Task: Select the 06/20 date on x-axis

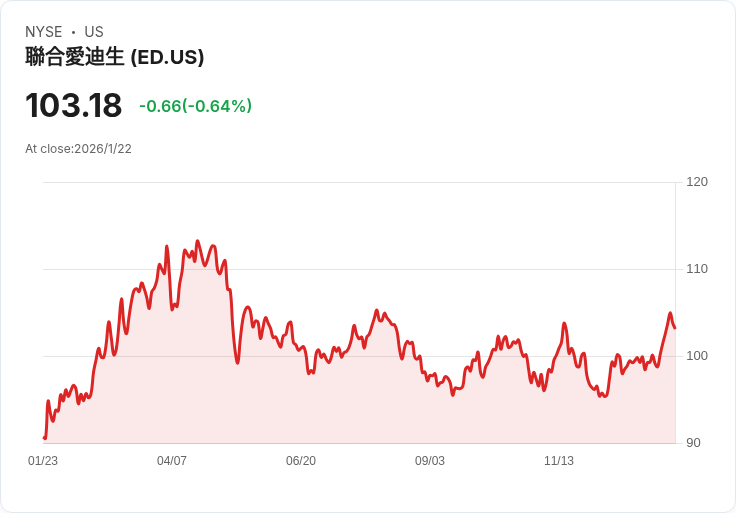Action: click(301, 461)
